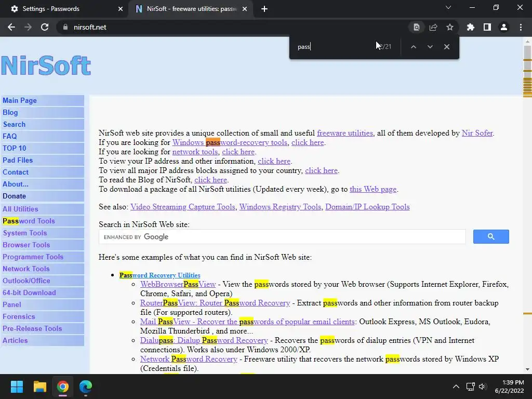
Task: Toggle the side panel icon
Action: [487, 27]
